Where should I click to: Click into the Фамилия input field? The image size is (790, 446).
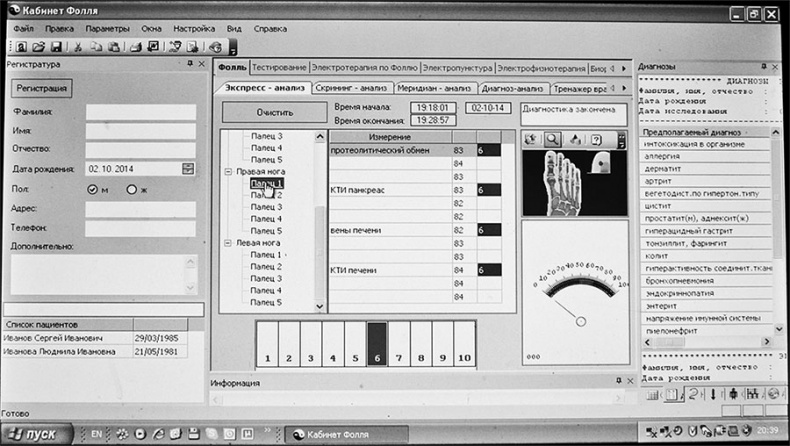click(x=140, y=112)
